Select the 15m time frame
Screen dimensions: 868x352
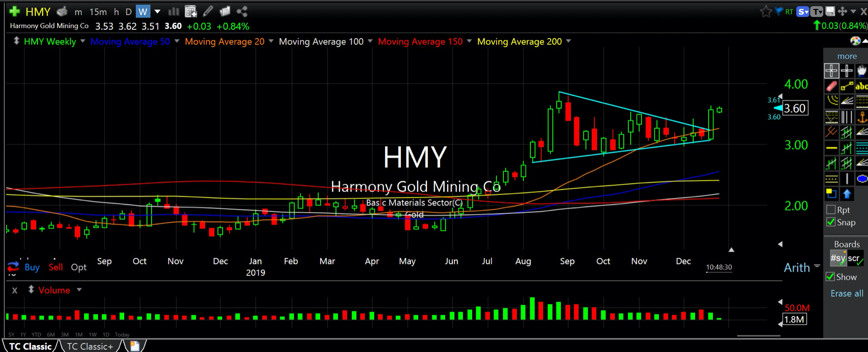98,12
